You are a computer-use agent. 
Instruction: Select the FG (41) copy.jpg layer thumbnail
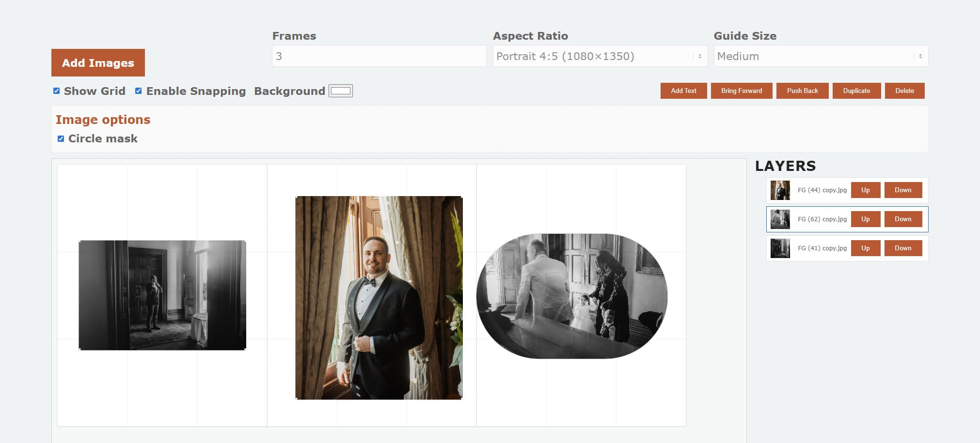(780, 248)
